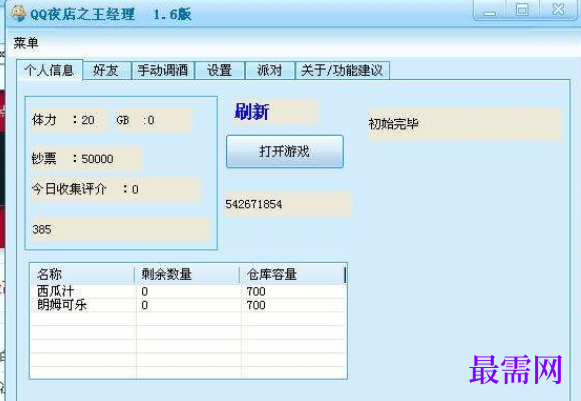Switch to the 个人信息 tab

tap(49, 70)
